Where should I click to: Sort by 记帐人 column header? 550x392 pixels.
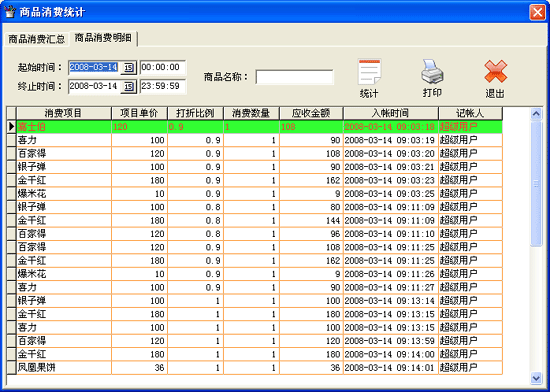[470, 113]
